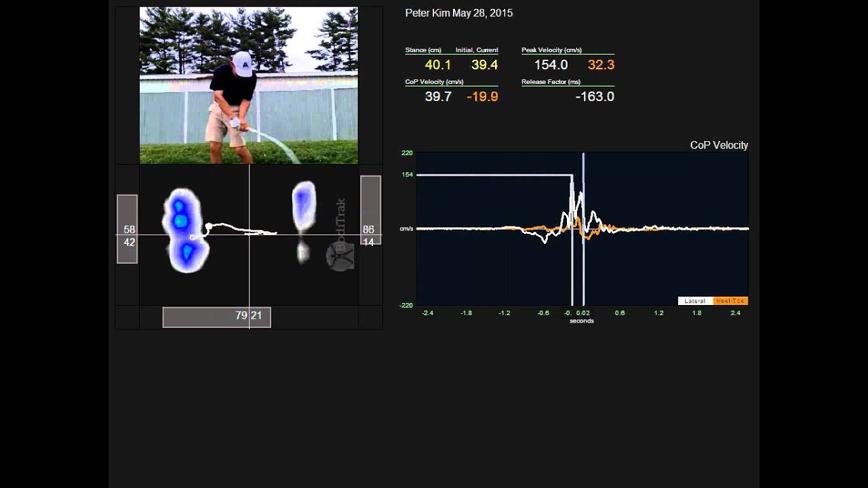Screen dimensions: 868x488
Task: Click the 'CoP Velocity' chart title
Action: 719,145
